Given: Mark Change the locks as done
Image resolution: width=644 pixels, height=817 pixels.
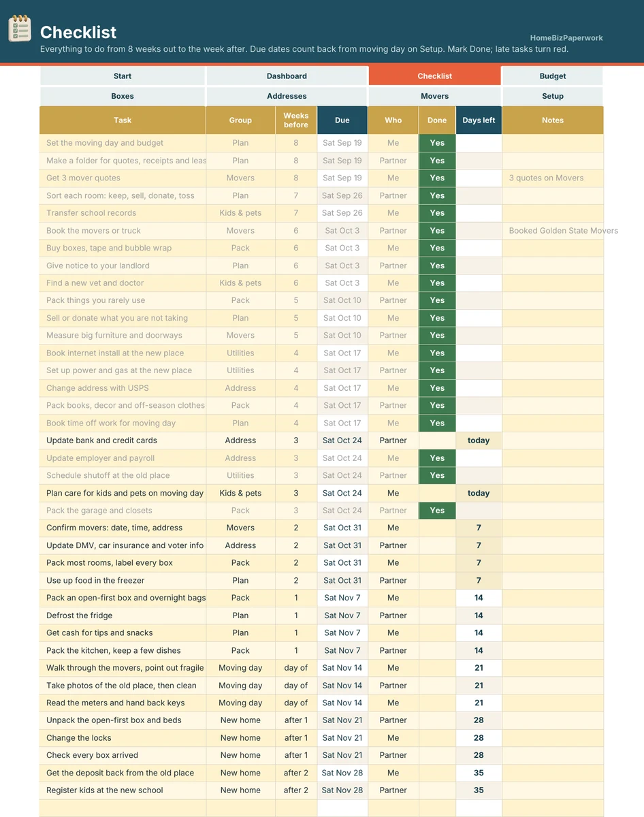Looking at the screenshot, I should [437, 738].
